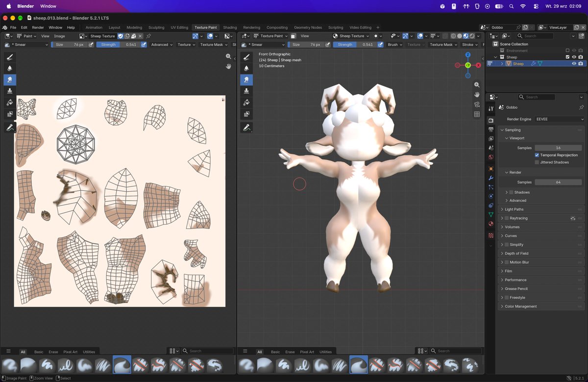Enable the Jittered Shadows checkbox
The image size is (588, 382).
coord(537,162)
